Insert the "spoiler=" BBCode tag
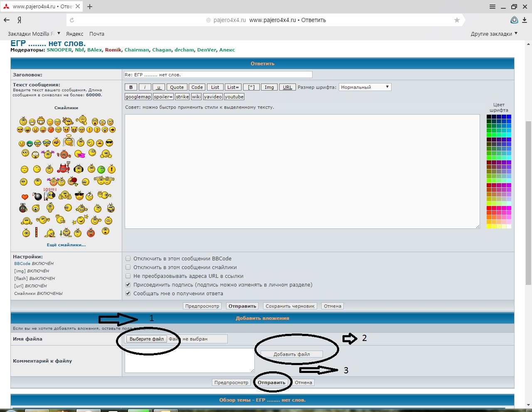 (x=163, y=97)
